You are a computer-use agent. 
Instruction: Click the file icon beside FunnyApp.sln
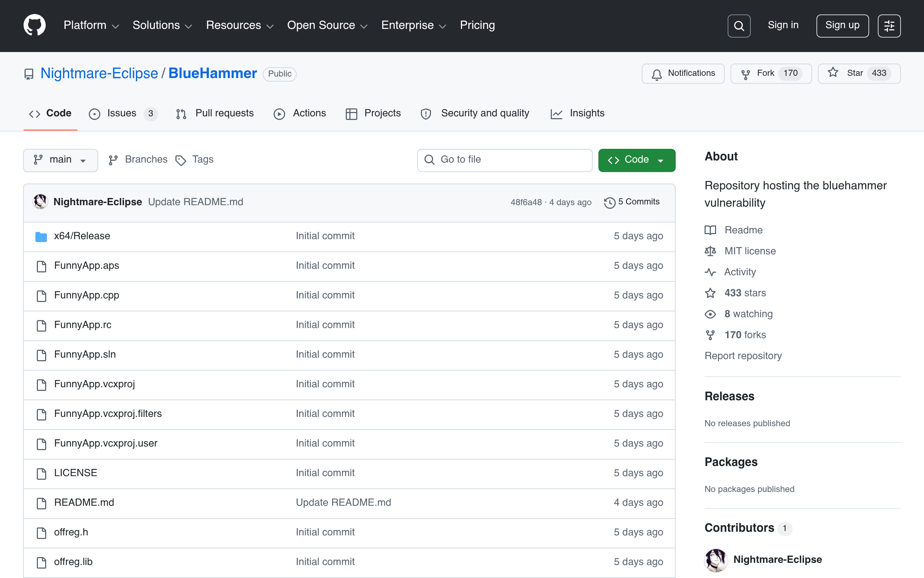click(41, 355)
